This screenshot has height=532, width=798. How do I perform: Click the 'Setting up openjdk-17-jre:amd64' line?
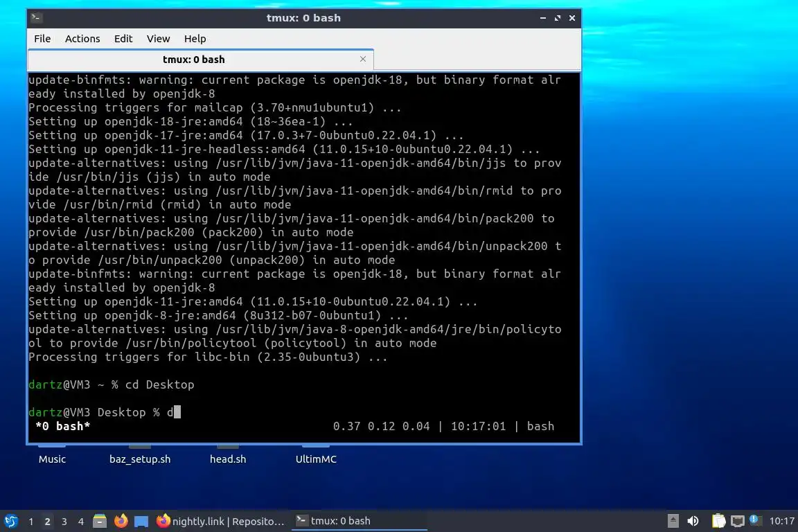(x=246, y=135)
